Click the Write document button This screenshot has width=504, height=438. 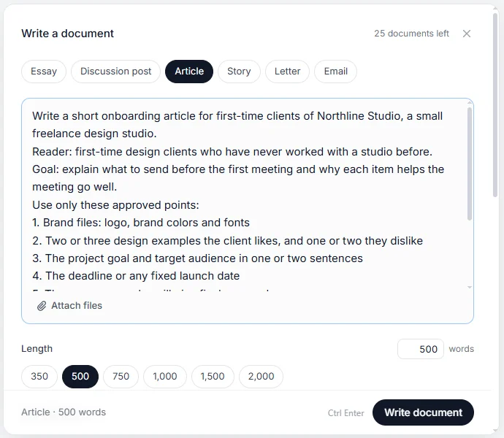(423, 412)
